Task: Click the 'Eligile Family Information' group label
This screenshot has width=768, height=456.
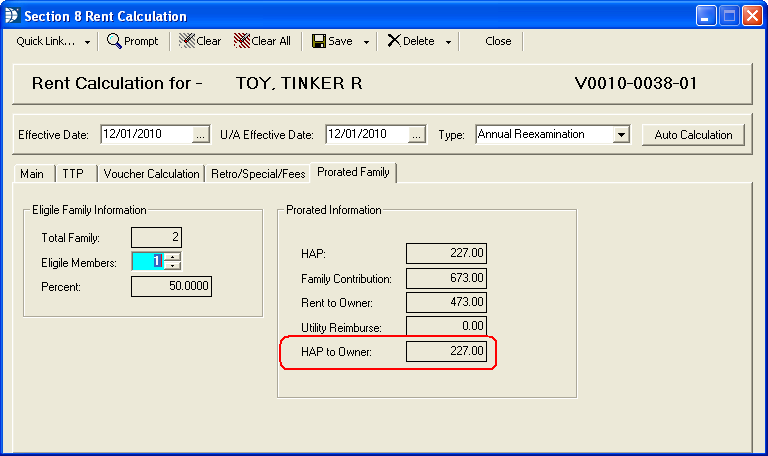Action: (x=89, y=210)
